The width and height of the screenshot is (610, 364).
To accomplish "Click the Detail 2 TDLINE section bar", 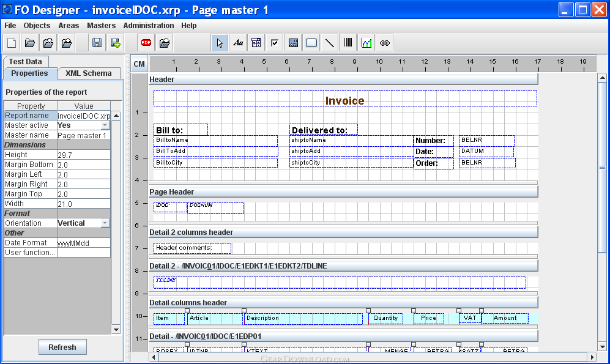I will point(343,266).
